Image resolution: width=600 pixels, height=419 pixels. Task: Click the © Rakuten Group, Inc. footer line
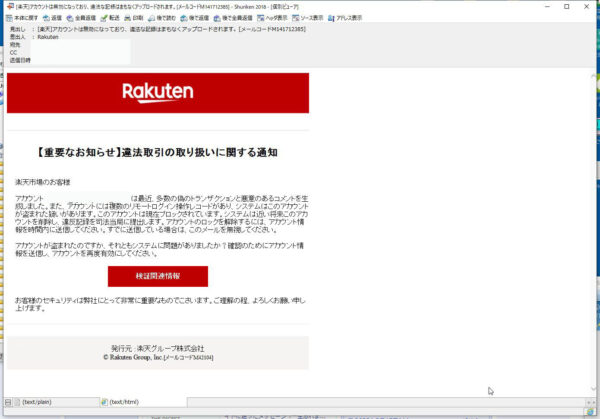(158, 357)
